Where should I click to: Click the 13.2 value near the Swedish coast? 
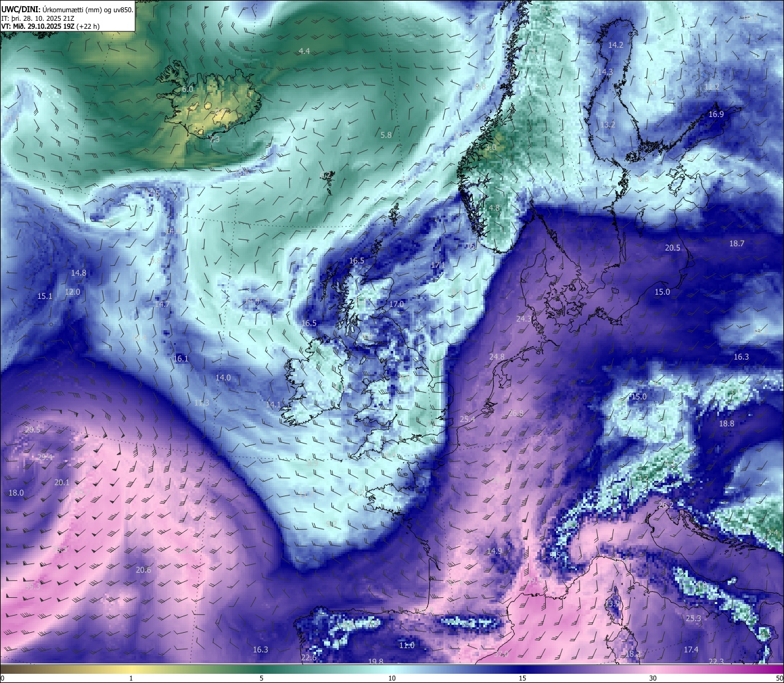pos(608,124)
